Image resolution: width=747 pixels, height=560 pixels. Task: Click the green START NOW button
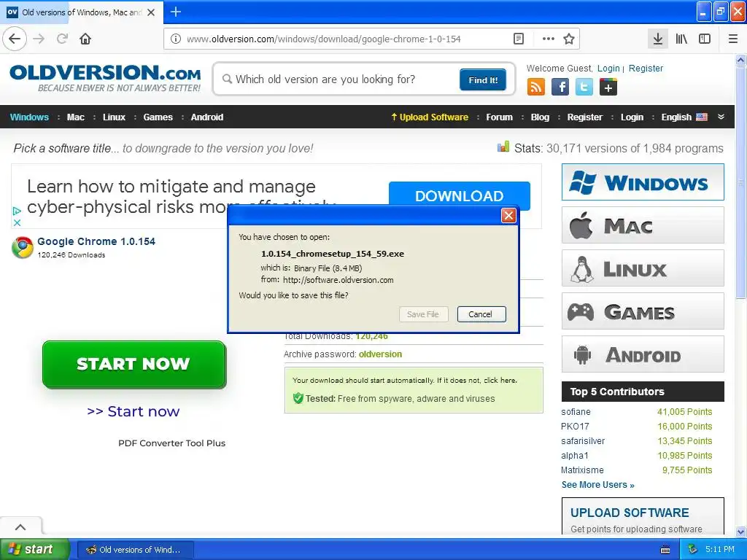point(134,365)
